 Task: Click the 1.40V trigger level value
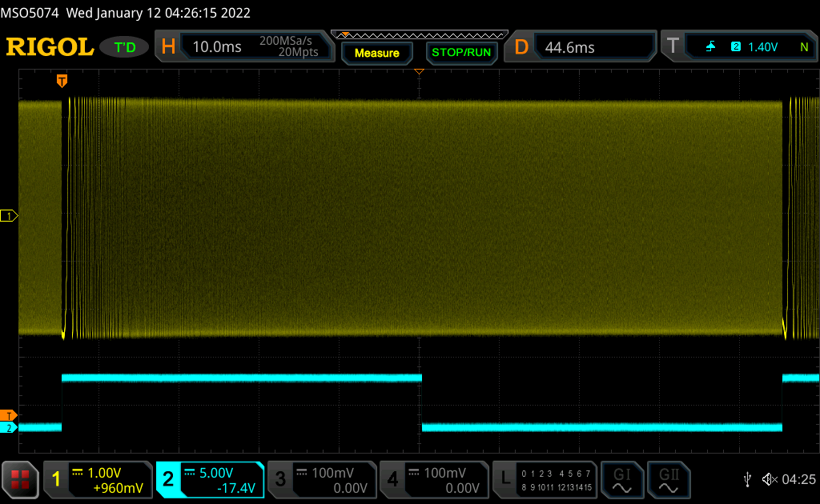[762, 47]
